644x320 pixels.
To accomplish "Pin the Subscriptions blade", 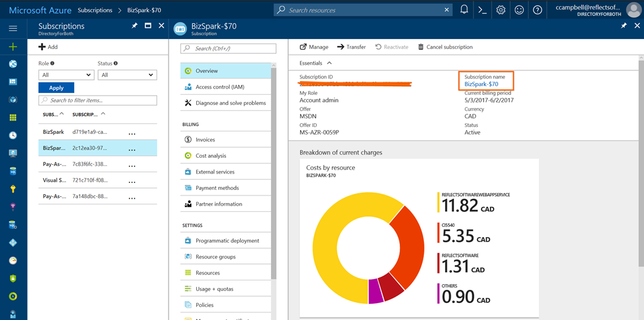I will point(134,26).
